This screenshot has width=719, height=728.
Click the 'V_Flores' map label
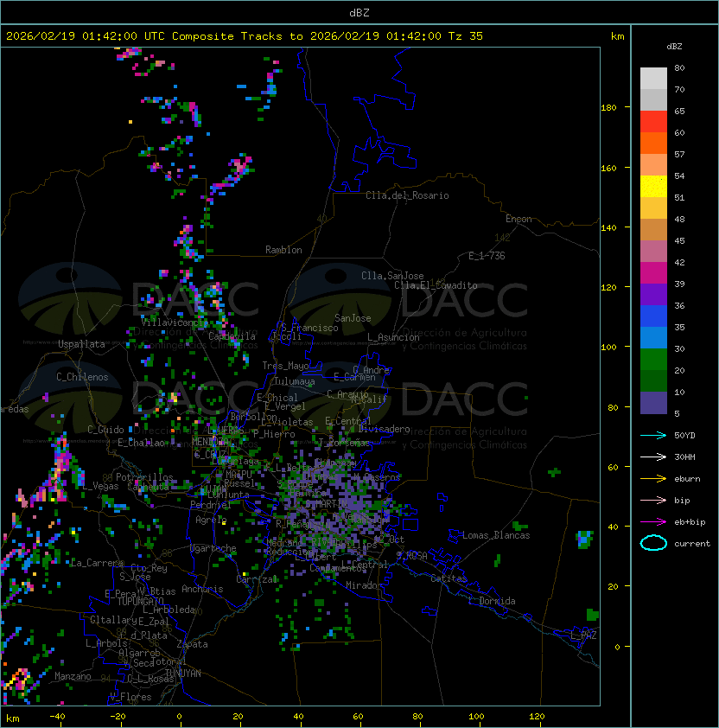click(x=130, y=697)
